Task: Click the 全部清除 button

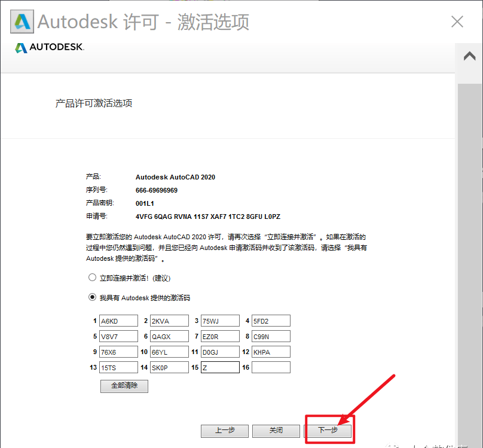Action: click(x=124, y=386)
